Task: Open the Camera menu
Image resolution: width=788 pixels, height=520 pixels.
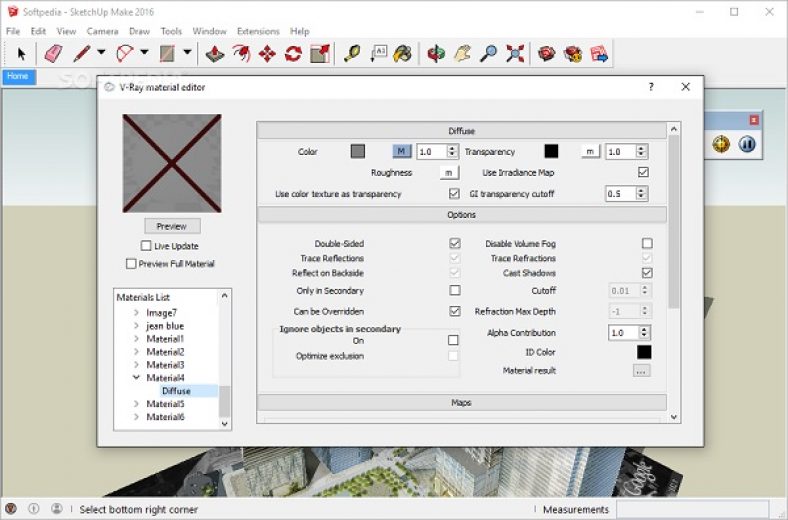Action: click(x=102, y=31)
